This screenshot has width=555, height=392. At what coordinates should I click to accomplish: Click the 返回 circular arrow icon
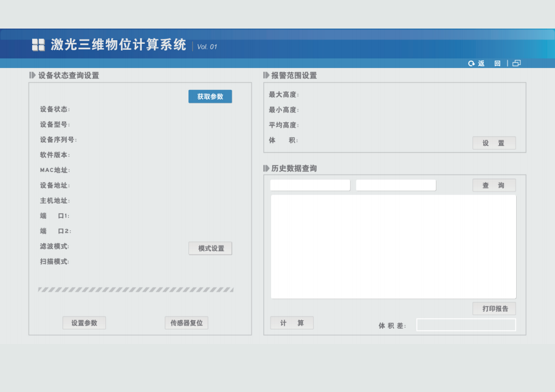[471, 63]
